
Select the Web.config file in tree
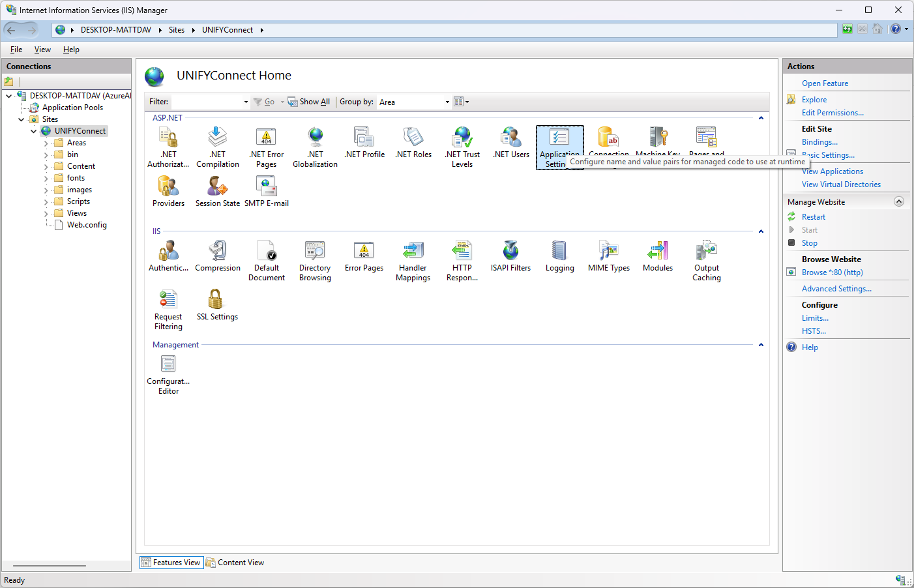[87, 225]
